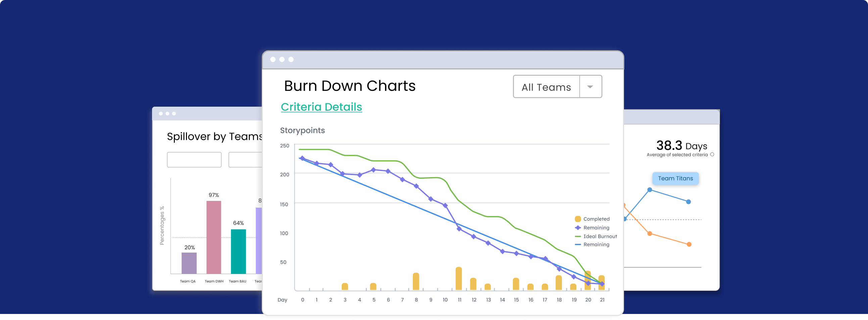
Task: Click the tallest completed bar at day 11
Action: click(x=459, y=278)
